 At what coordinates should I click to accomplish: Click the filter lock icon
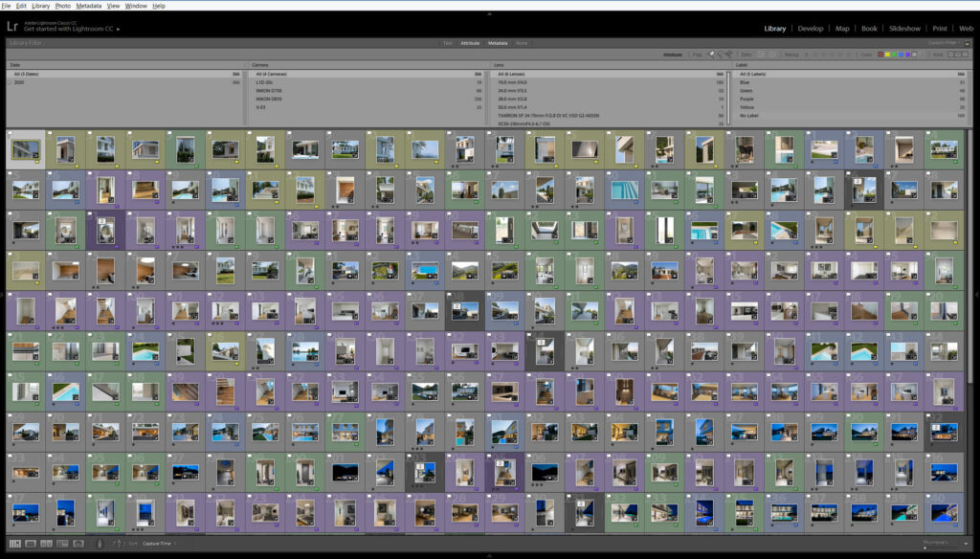tap(966, 43)
